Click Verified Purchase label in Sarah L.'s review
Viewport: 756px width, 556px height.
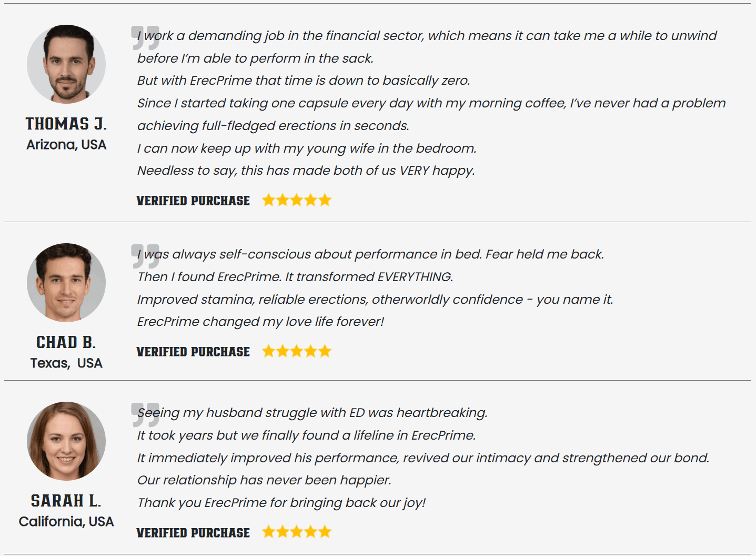193,533
